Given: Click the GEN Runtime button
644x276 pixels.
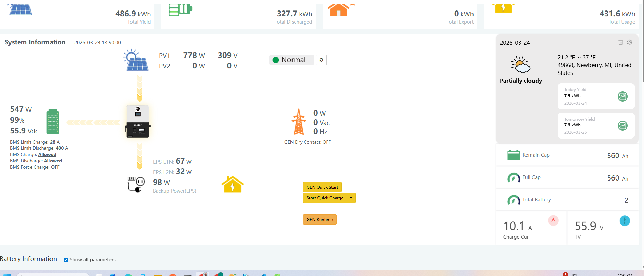Looking at the screenshot, I should point(319,219).
